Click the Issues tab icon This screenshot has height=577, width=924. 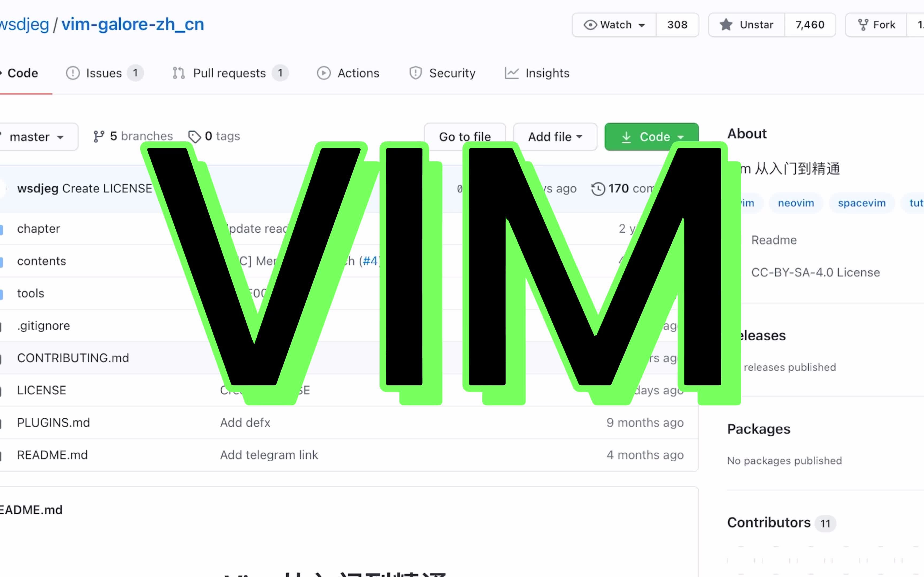pos(72,72)
